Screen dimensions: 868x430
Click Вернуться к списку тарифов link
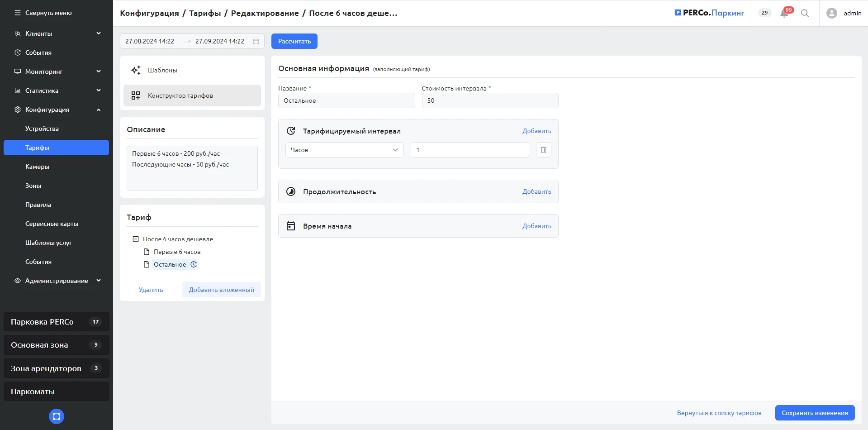[719, 413]
